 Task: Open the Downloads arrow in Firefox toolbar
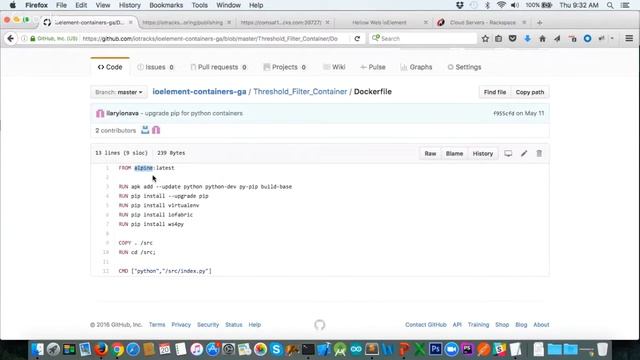pyautogui.click(x=527, y=38)
